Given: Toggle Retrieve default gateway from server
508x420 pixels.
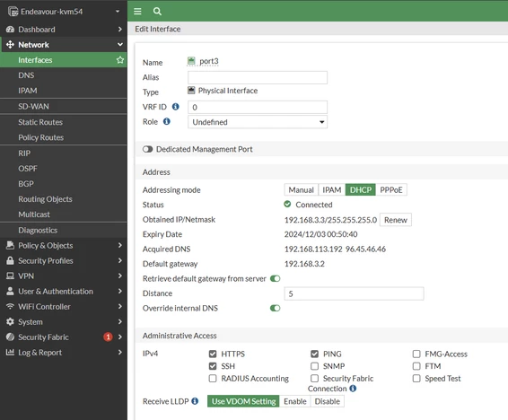Looking at the screenshot, I should [275, 278].
